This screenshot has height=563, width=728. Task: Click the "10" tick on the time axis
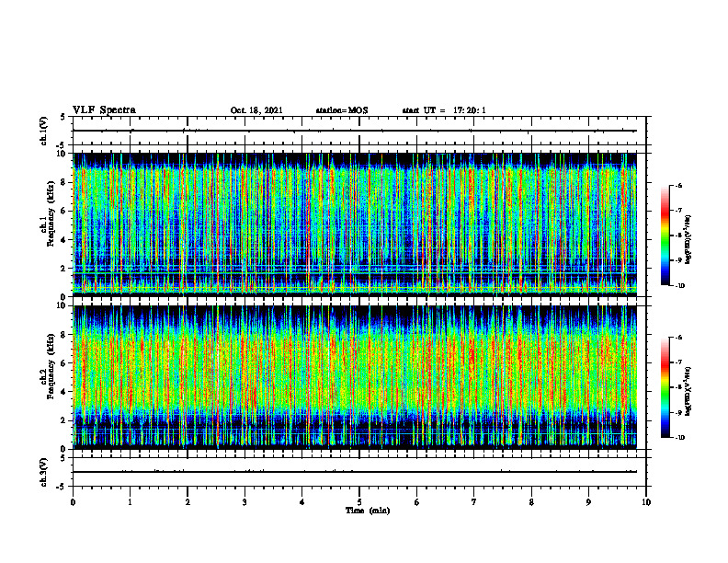click(646, 502)
